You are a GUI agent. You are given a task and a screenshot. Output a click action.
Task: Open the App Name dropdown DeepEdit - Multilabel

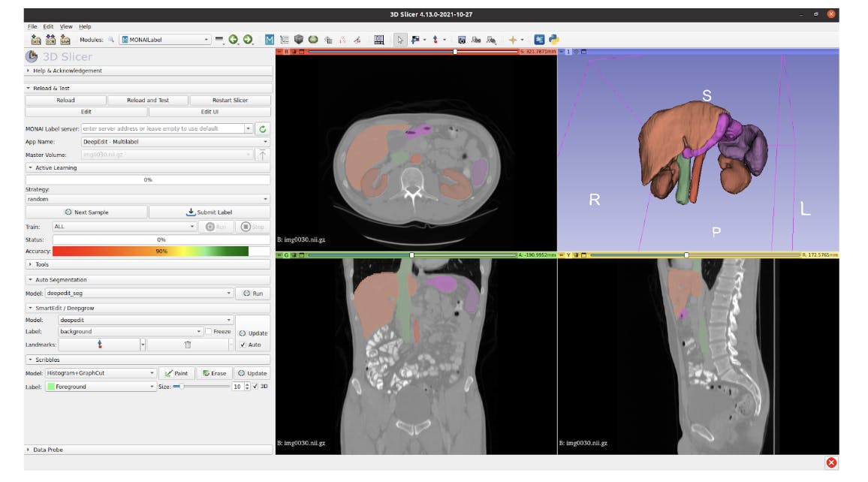tap(175, 142)
